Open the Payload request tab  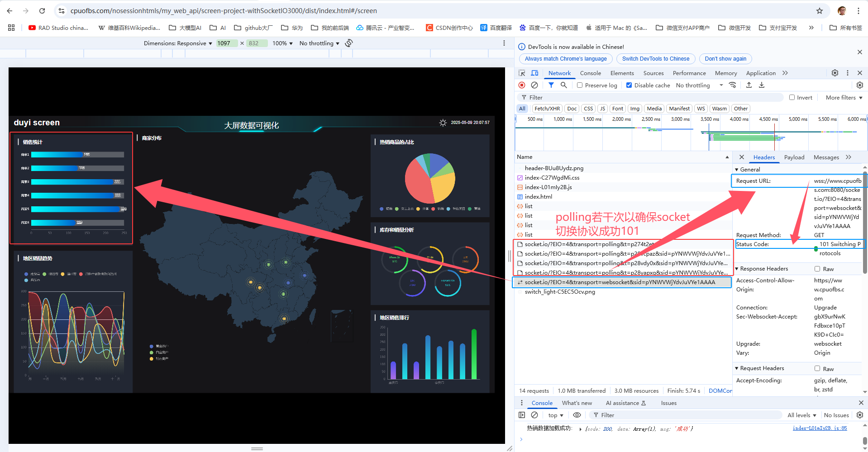coord(794,157)
